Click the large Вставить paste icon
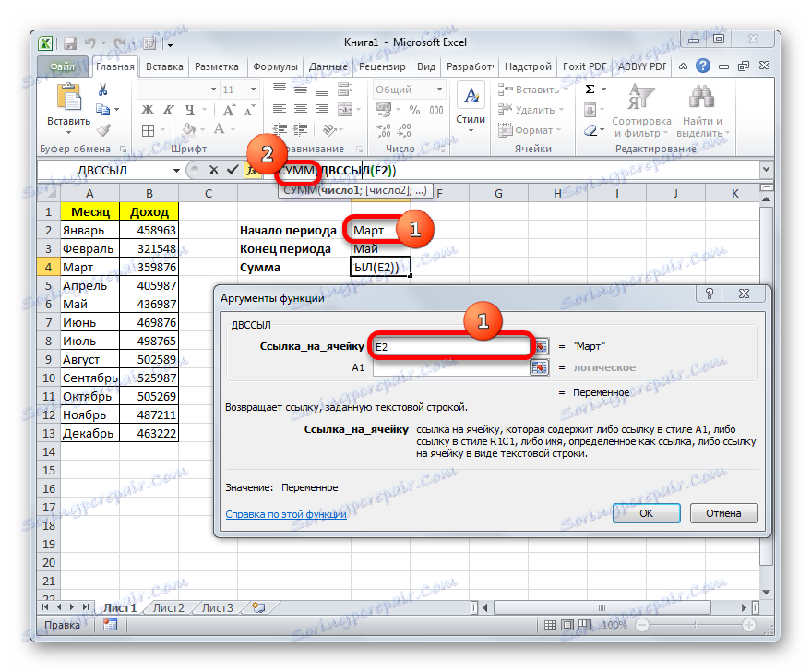The width and height of the screenshot is (811, 672). [69, 98]
